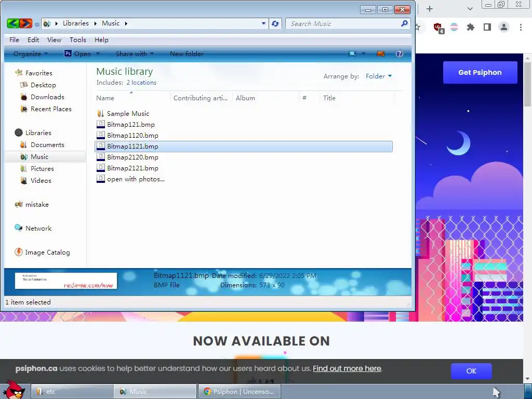Click New folder in the command bar
Screen dimensions: 532x399
pyautogui.click(x=187, y=54)
